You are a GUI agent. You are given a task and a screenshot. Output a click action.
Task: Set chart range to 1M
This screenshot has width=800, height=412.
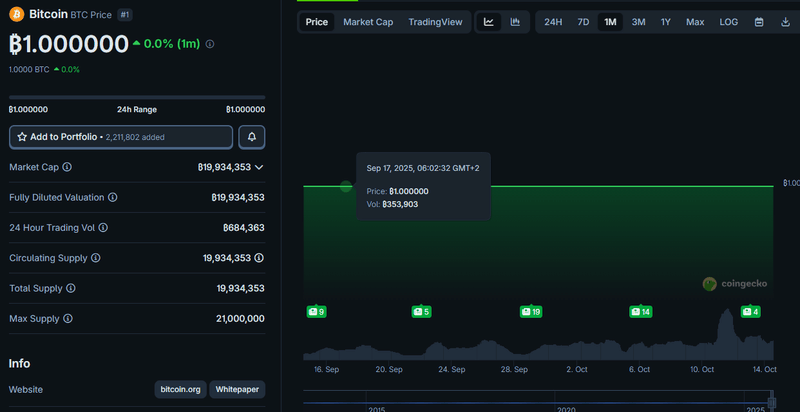click(x=610, y=22)
